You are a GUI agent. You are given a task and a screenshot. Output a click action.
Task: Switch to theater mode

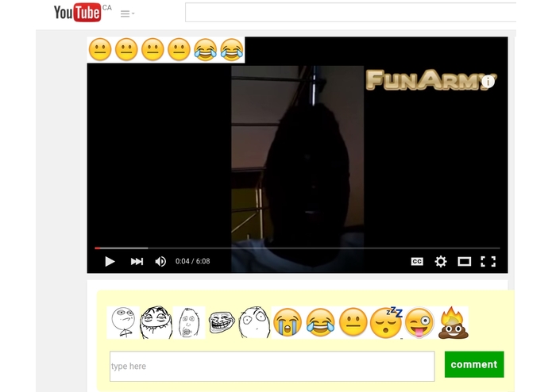(x=465, y=261)
